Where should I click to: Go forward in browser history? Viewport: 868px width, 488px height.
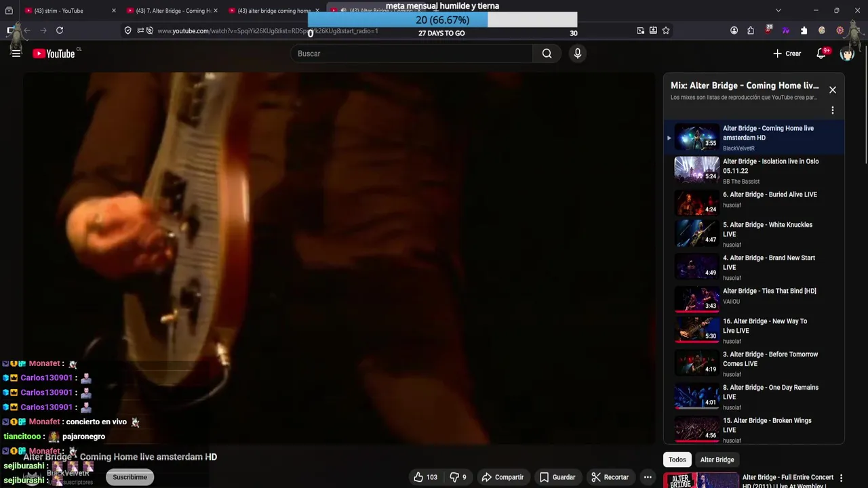click(43, 30)
